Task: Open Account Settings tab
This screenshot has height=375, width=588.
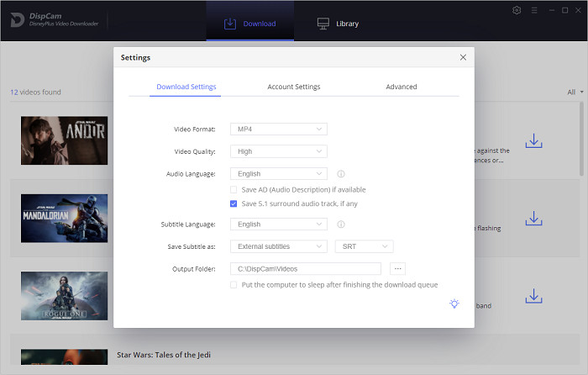Action: pos(294,87)
